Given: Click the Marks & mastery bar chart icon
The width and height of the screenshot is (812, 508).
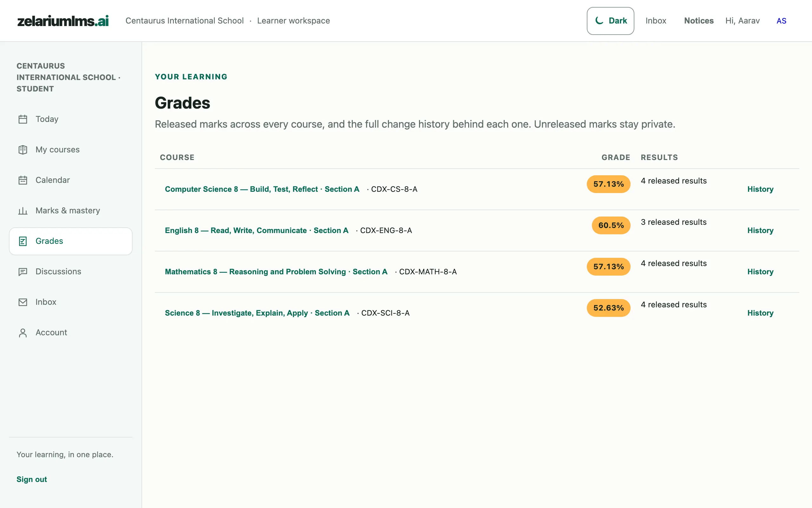Looking at the screenshot, I should pos(23,211).
